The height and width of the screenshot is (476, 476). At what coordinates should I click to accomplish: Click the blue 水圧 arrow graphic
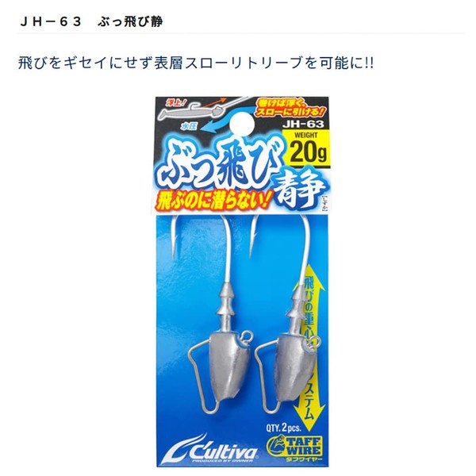coord(209,125)
